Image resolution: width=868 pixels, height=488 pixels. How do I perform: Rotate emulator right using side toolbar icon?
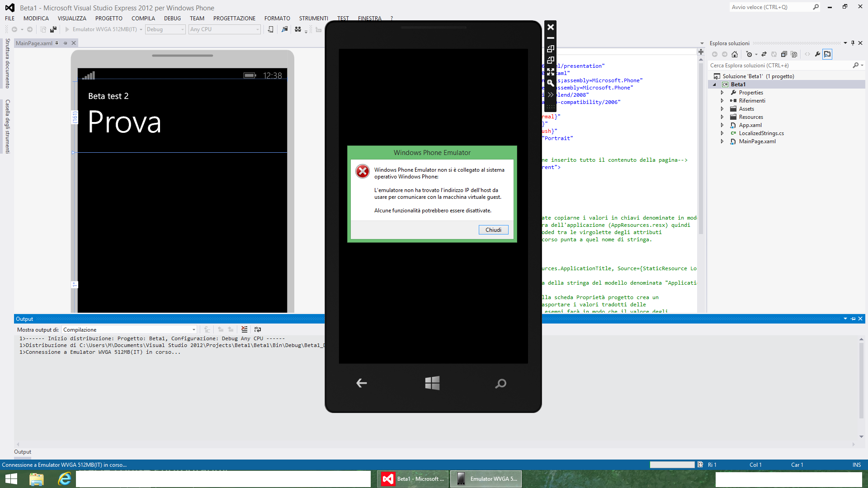pyautogui.click(x=550, y=60)
